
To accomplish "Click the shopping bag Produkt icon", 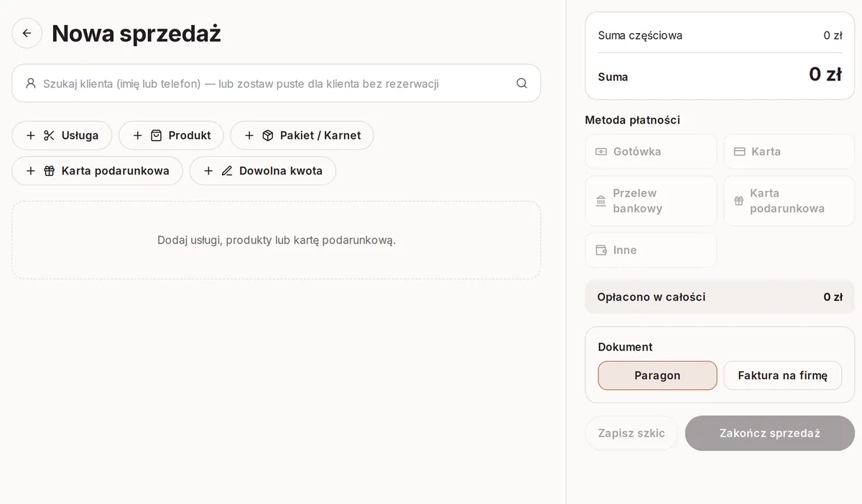I will [156, 136].
